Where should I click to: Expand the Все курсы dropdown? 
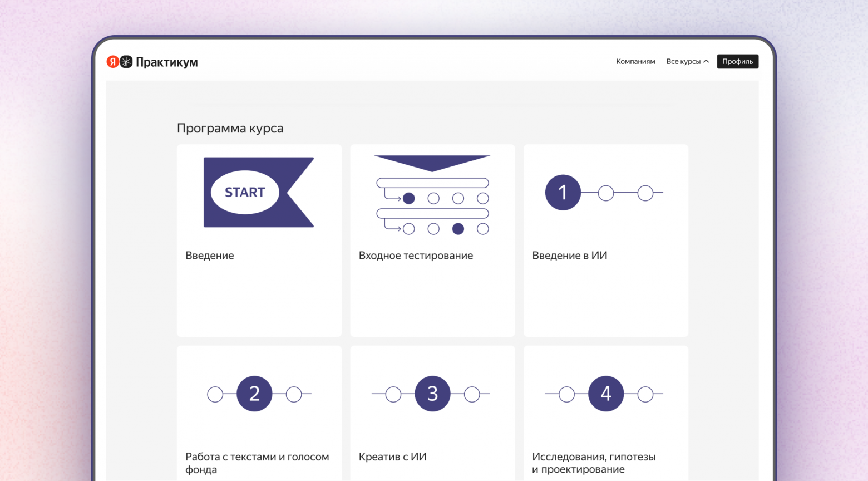pos(688,62)
